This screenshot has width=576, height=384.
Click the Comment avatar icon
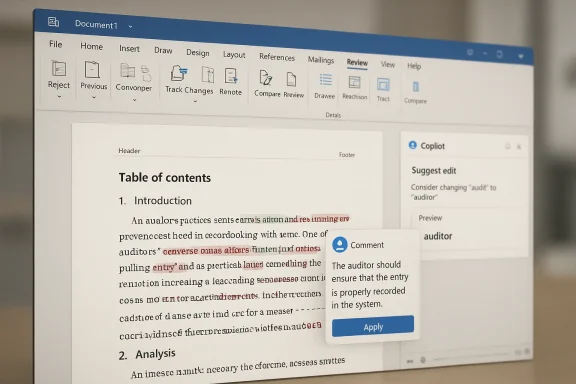(x=340, y=244)
